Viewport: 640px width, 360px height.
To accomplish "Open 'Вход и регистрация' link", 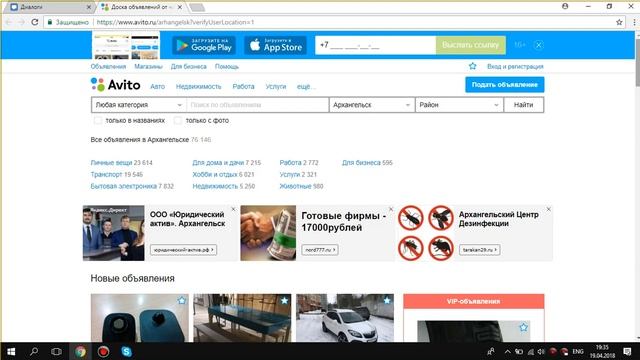I will [x=515, y=67].
